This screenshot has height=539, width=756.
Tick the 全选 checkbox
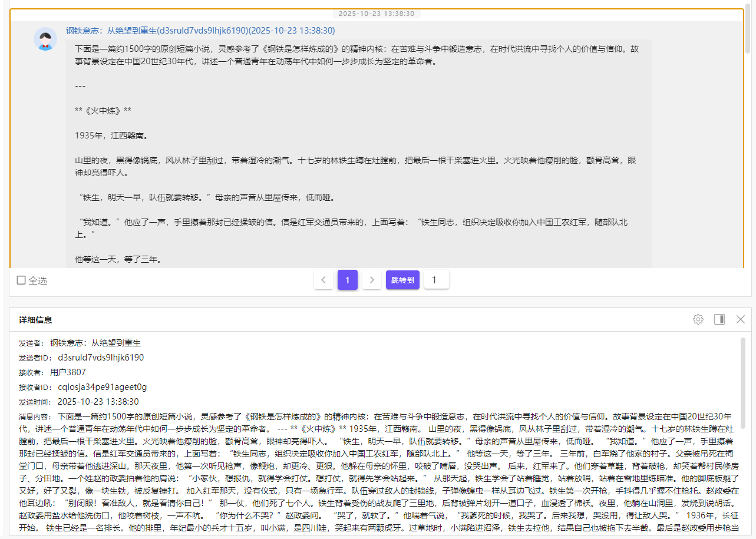[21, 280]
